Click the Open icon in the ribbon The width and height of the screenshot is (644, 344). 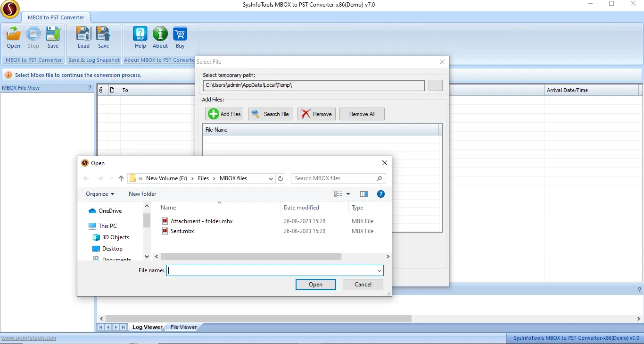(13, 37)
